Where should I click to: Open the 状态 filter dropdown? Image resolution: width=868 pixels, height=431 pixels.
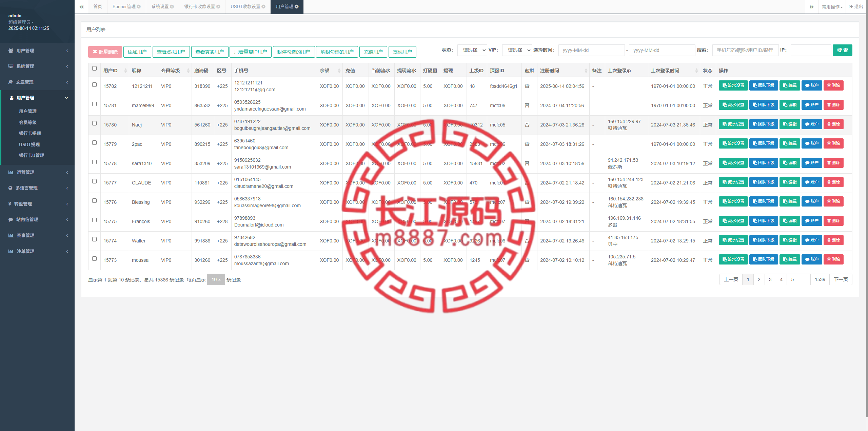point(472,50)
